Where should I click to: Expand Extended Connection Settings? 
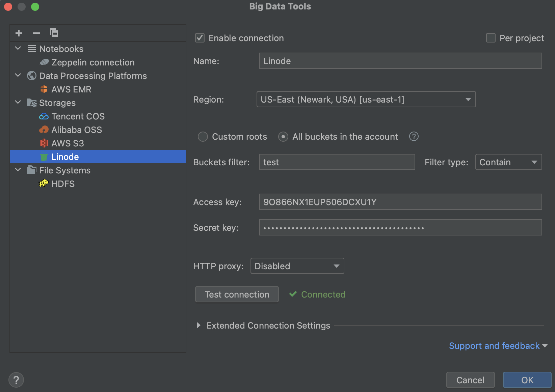pos(199,325)
